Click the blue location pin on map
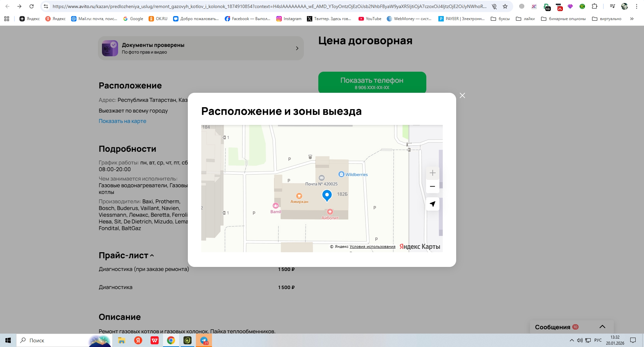Viewport: 644px width, 347px height. (x=327, y=195)
